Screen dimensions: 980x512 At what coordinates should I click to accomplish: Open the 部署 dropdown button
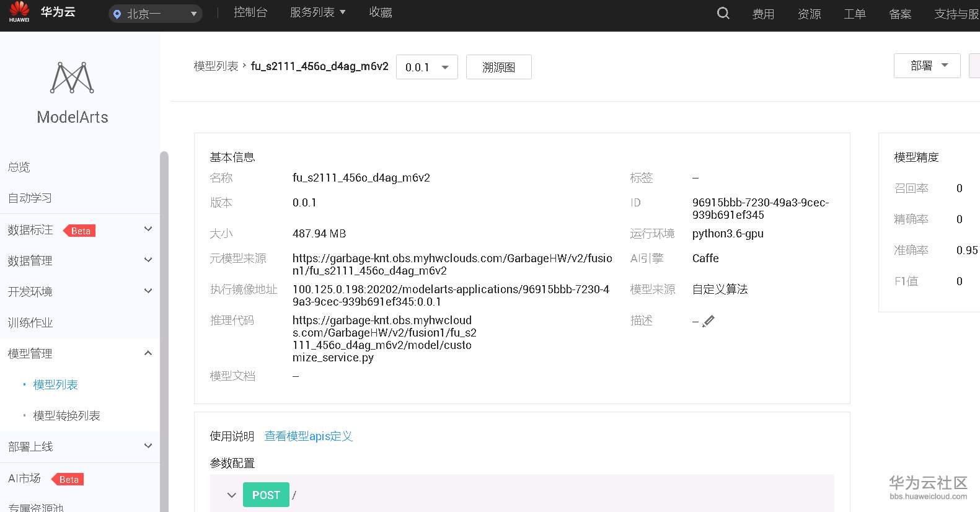[x=927, y=66]
